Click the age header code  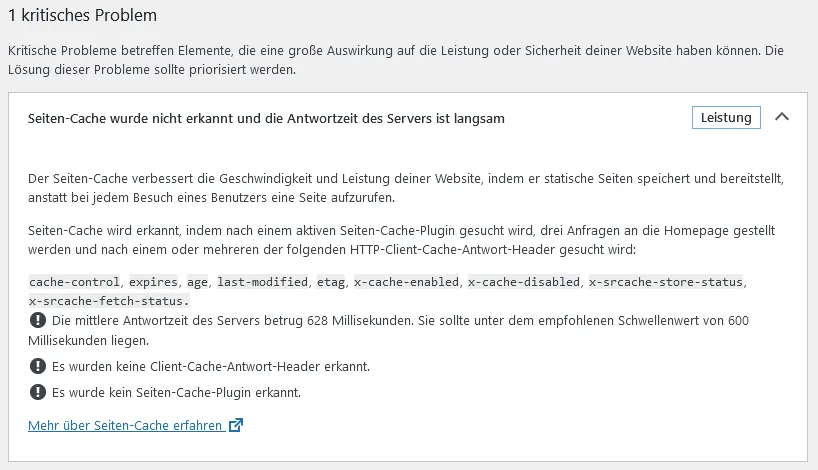point(198,282)
